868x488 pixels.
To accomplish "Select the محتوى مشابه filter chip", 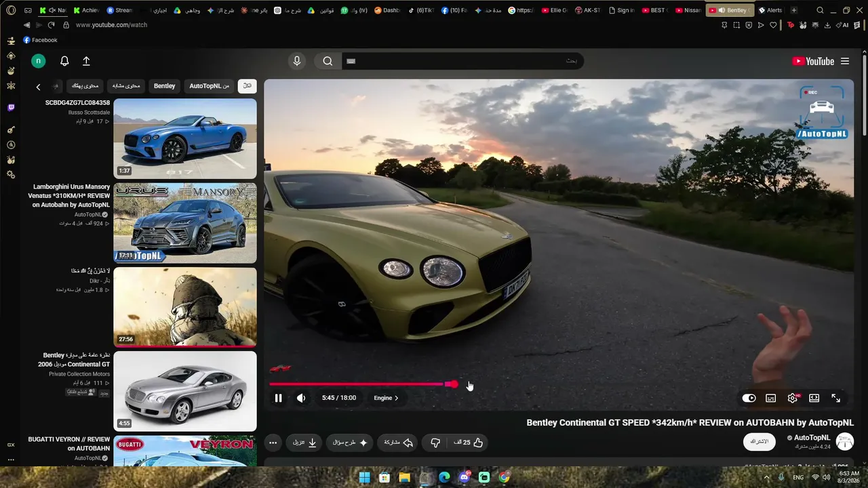I will 125,86.
